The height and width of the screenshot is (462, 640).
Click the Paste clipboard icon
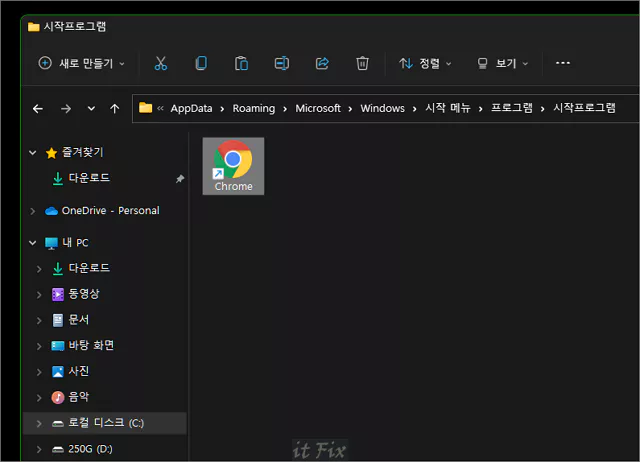[x=241, y=63]
